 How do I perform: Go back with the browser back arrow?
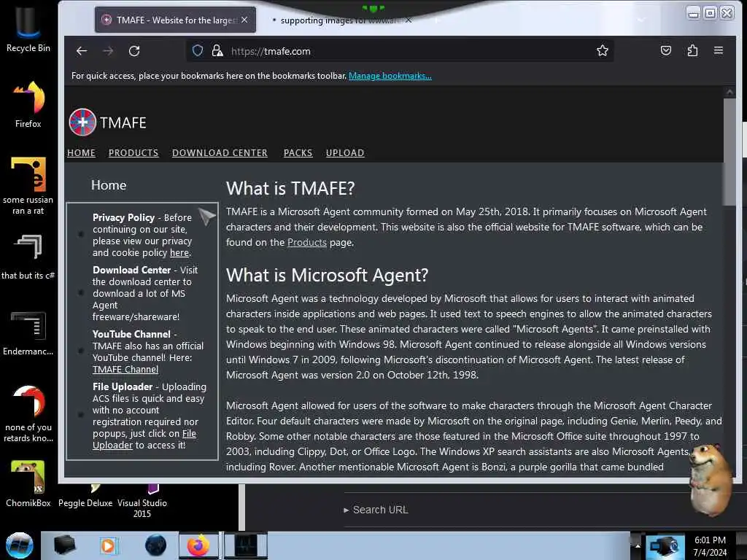[x=82, y=51]
